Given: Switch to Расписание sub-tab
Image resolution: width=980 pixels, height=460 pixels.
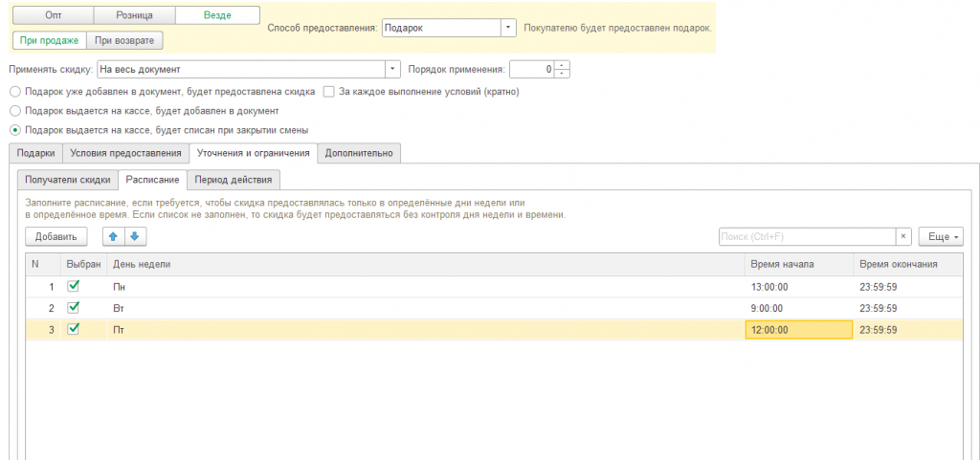Looking at the screenshot, I should tap(152, 180).
